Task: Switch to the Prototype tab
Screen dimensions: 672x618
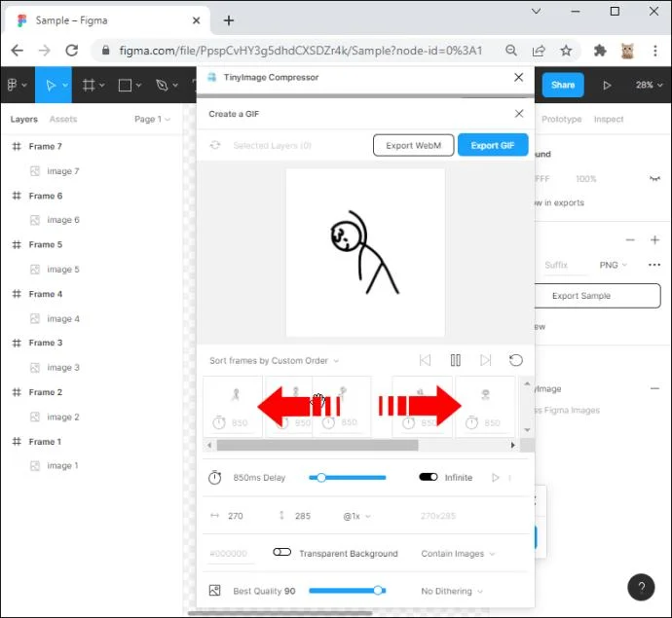Action: [561, 119]
